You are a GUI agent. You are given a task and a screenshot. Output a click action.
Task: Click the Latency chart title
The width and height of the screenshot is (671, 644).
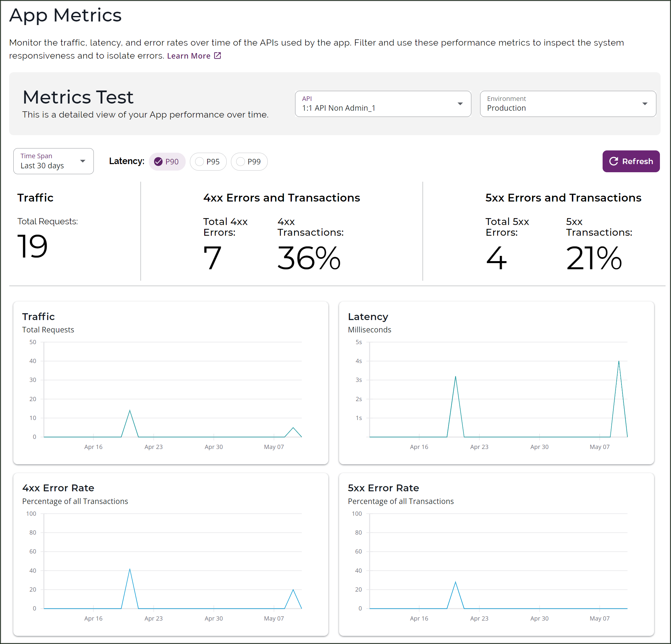368,316
